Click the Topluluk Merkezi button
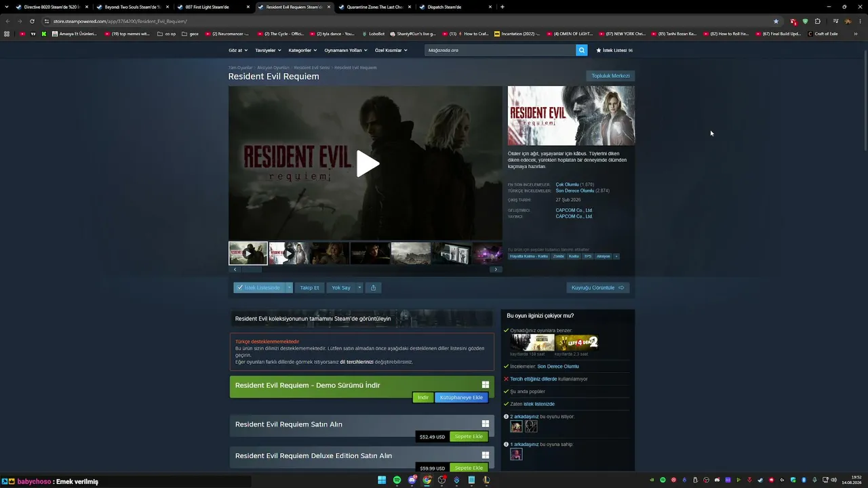The image size is (868, 488). coord(610,76)
